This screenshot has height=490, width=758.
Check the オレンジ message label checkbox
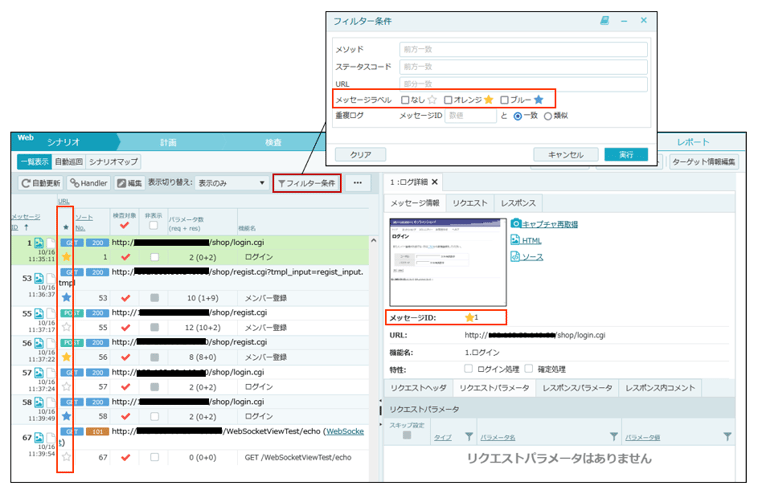449,100
